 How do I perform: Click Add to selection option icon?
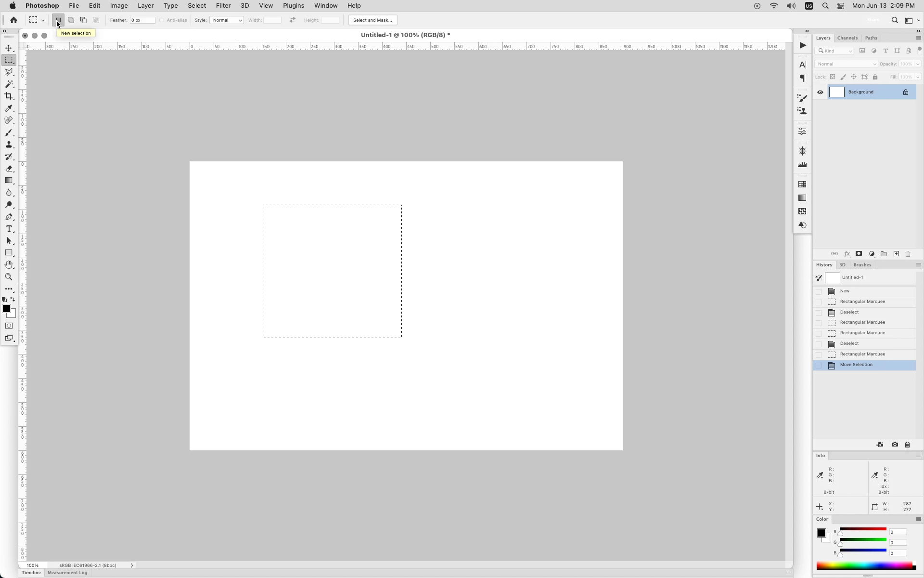tap(71, 20)
